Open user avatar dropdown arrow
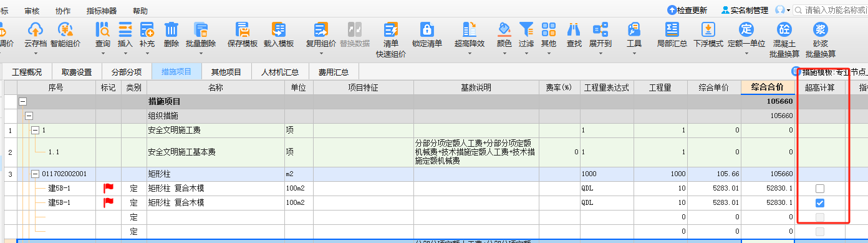 point(788,11)
